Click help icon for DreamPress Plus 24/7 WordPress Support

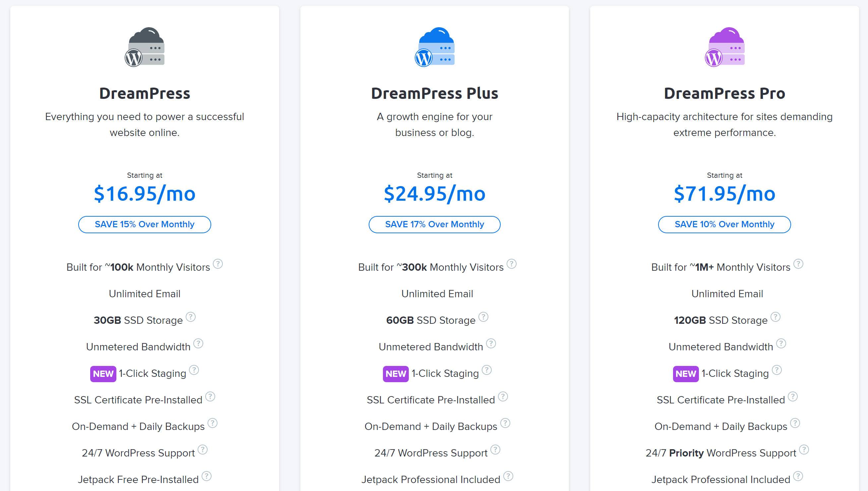[x=496, y=450]
